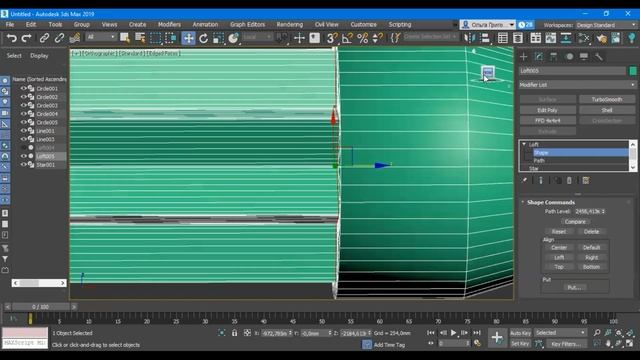The width and height of the screenshot is (640, 360).
Task: Open the selection filter All dropdown
Action: coord(101,37)
